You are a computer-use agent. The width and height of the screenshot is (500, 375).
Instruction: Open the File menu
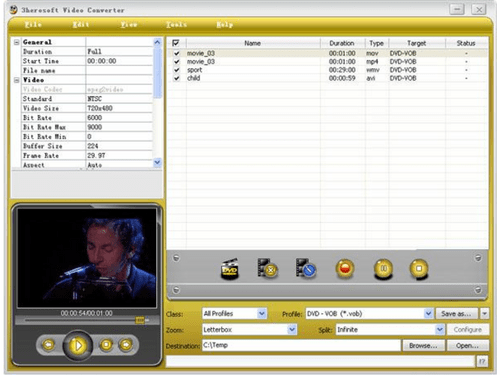pos(33,24)
